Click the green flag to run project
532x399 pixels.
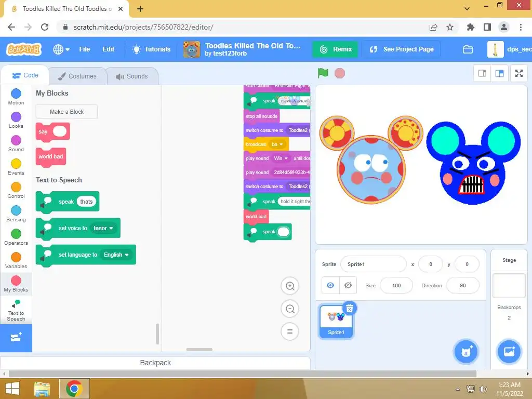click(x=323, y=73)
